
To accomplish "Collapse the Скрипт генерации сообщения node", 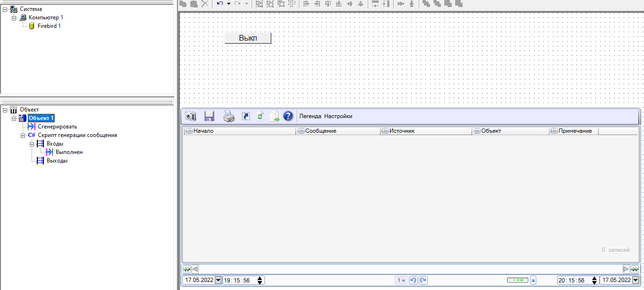I will [x=23, y=135].
